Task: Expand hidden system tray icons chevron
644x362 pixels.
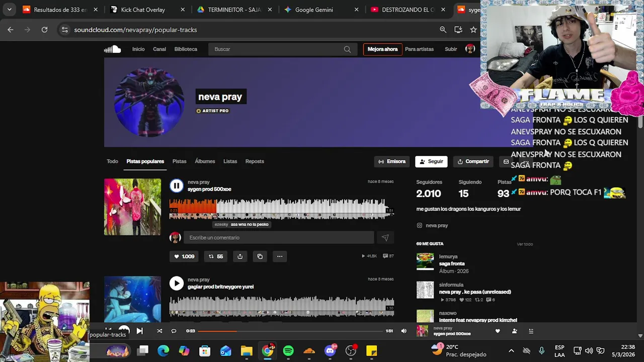Action: coord(511,350)
